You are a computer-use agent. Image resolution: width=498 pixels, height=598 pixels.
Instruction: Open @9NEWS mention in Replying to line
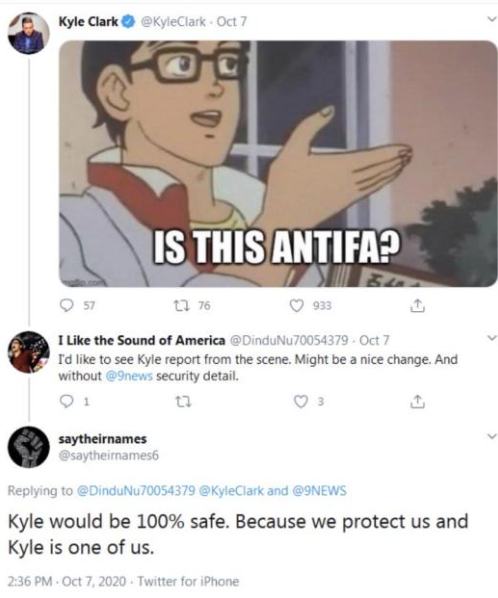tap(319, 490)
